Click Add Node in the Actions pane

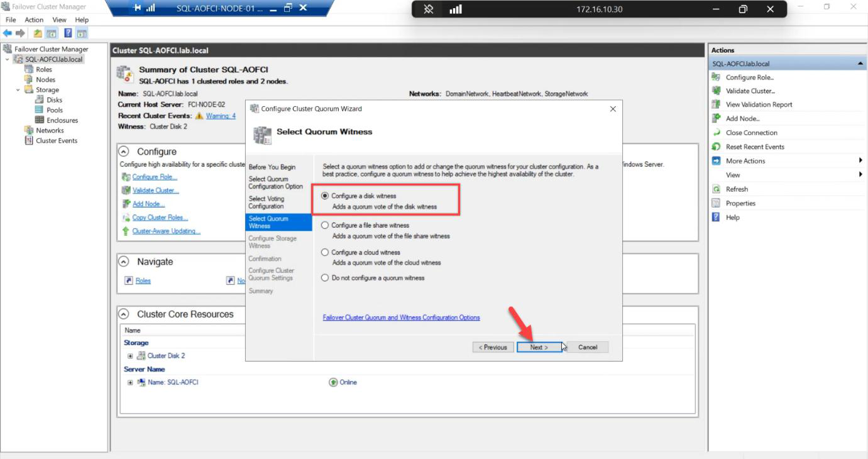click(x=743, y=118)
